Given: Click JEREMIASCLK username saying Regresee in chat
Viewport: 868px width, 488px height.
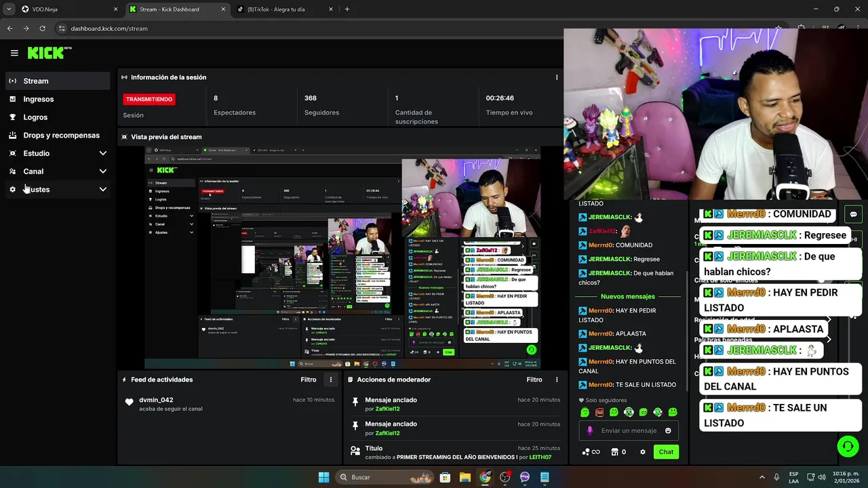Looking at the screenshot, I should [x=610, y=259].
